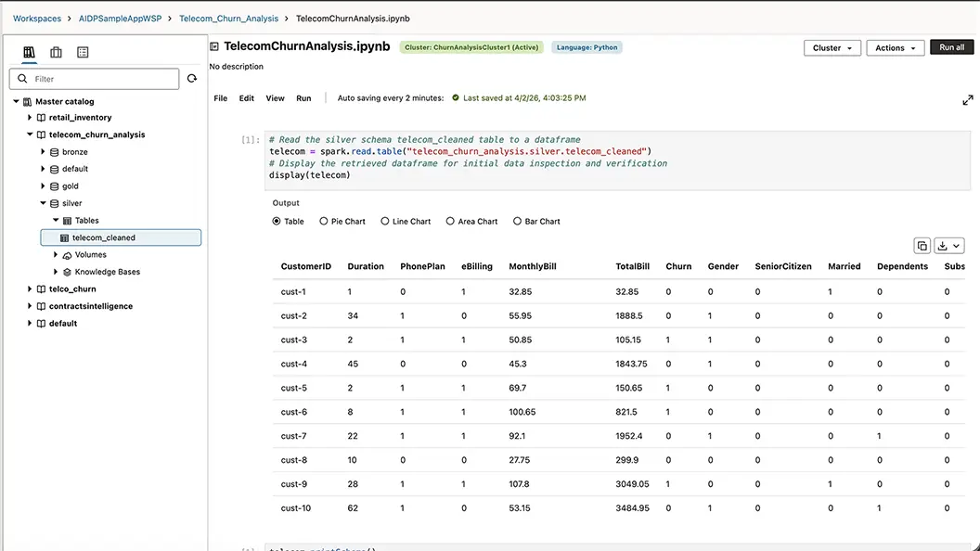Select Area Chart output view
Image resolution: width=980 pixels, height=551 pixels.
(x=450, y=221)
